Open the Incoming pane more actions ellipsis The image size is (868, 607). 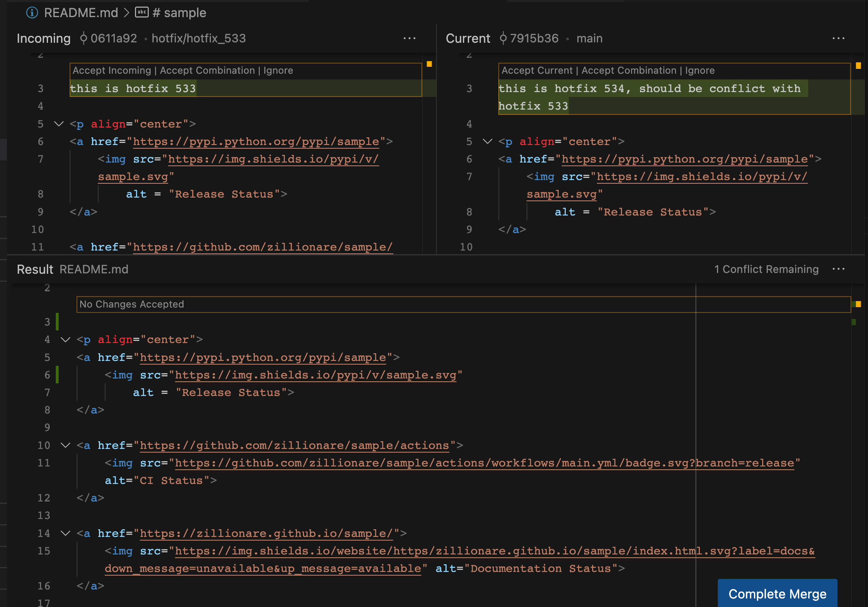409,38
